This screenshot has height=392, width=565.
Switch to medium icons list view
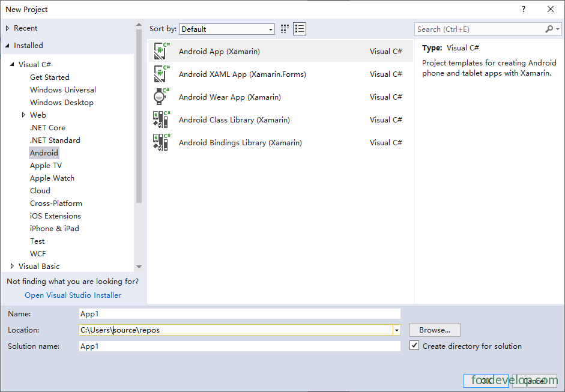point(300,29)
